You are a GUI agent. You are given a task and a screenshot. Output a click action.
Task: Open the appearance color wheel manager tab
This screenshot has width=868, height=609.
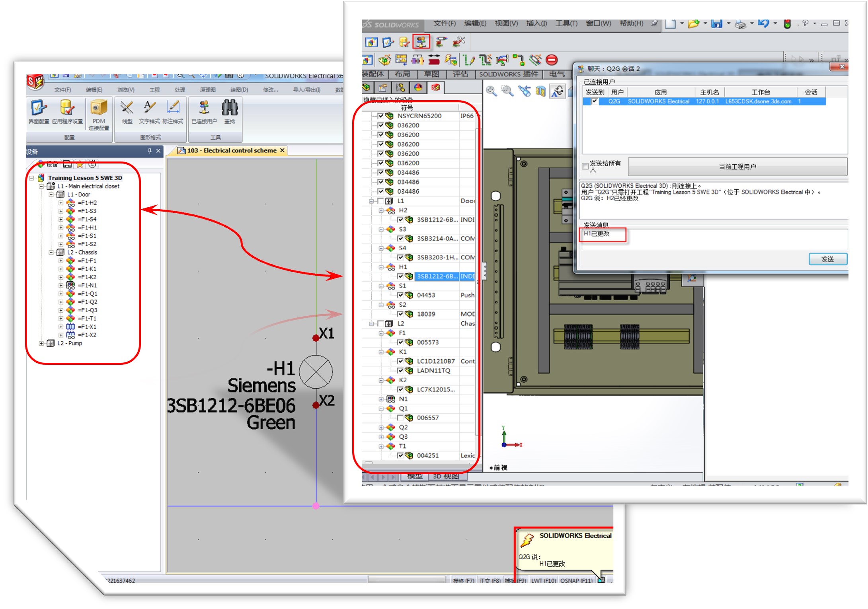(418, 87)
